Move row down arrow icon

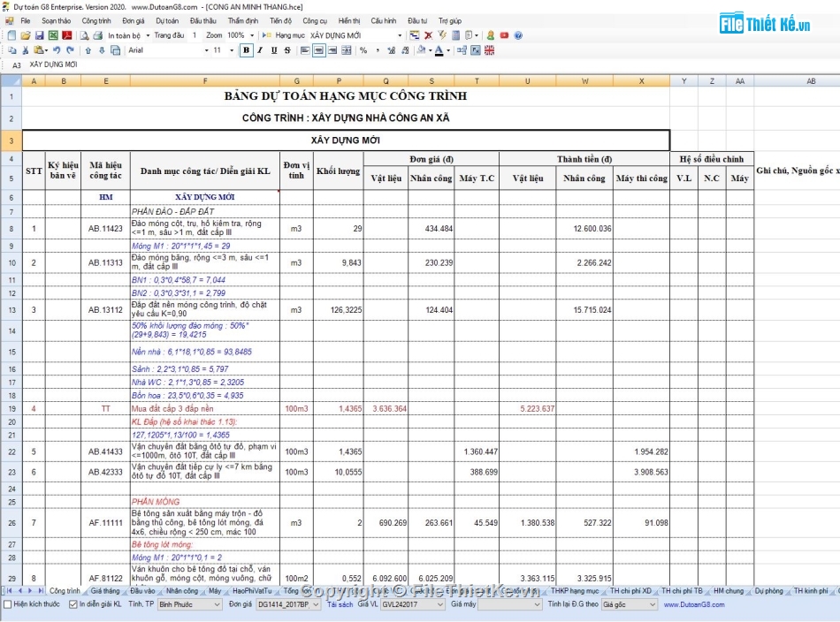[102, 50]
